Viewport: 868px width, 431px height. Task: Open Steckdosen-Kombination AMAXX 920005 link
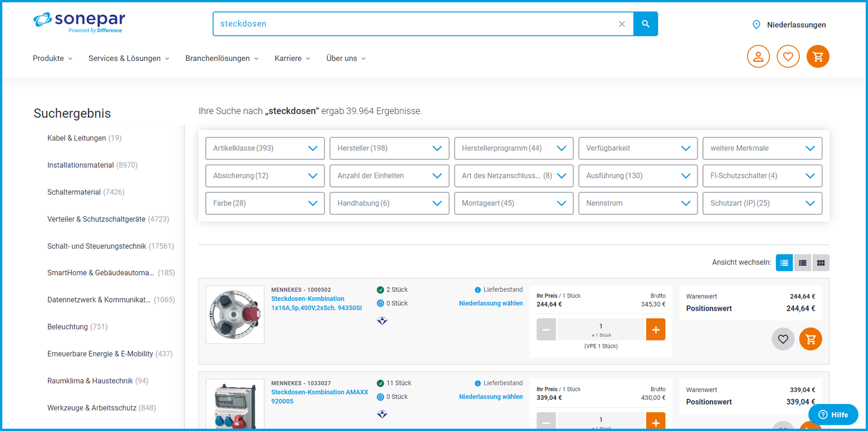[x=320, y=397]
